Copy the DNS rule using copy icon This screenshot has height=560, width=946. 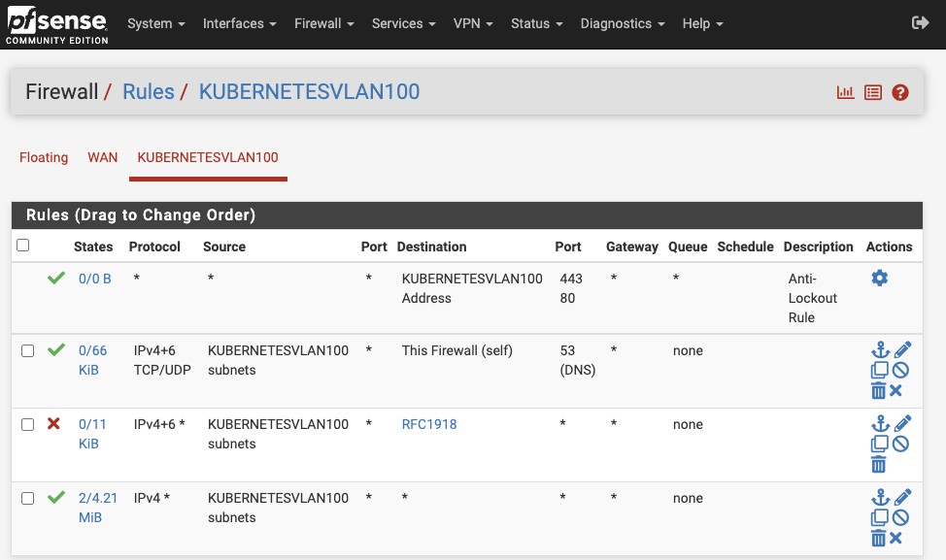click(880, 370)
